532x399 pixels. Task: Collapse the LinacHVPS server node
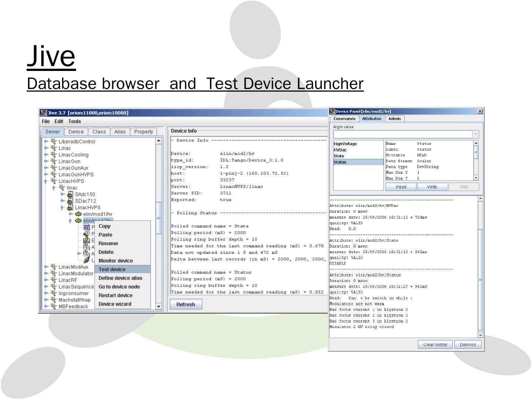pyautogui.click(x=46, y=181)
